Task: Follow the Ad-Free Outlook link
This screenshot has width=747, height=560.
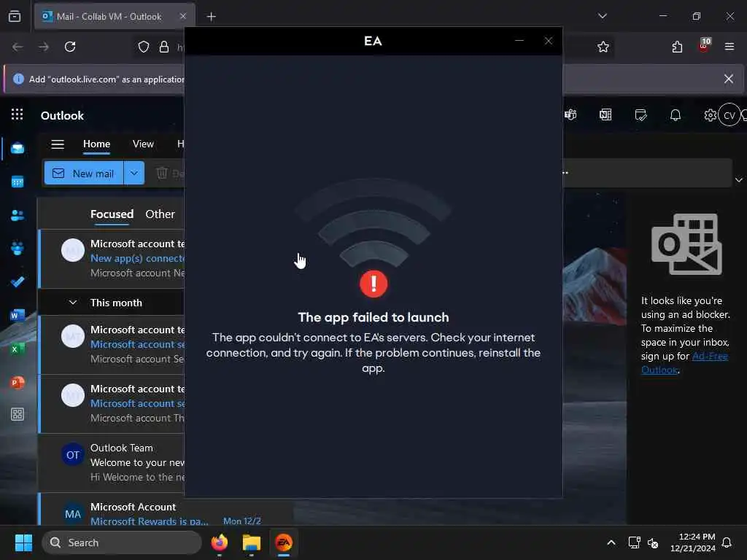Action: coord(684,363)
